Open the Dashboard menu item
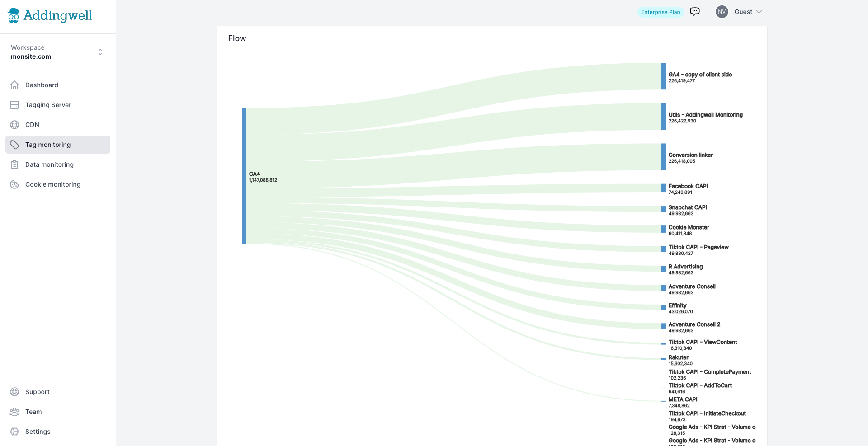 point(58,85)
